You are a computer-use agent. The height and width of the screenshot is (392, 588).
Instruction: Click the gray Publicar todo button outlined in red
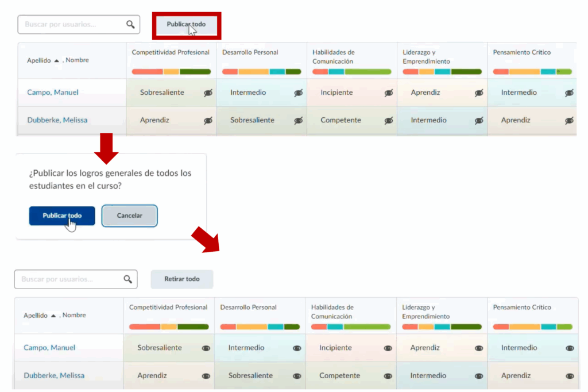[186, 25]
